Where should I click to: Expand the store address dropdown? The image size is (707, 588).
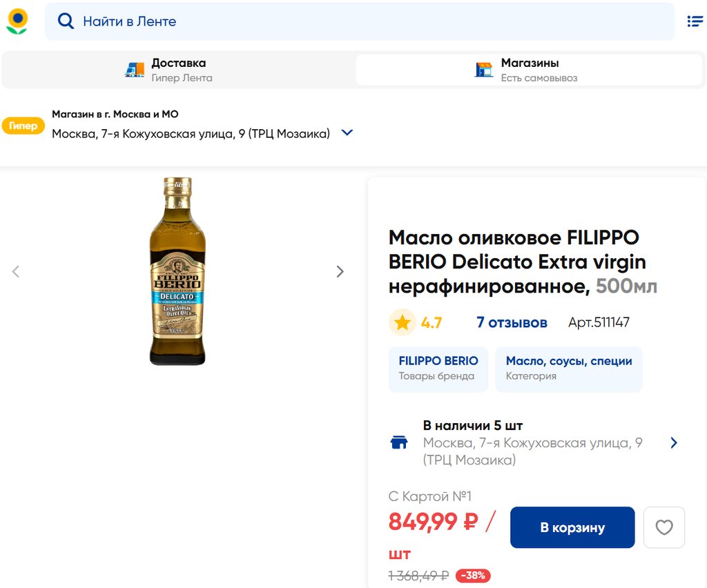click(347, 133)
